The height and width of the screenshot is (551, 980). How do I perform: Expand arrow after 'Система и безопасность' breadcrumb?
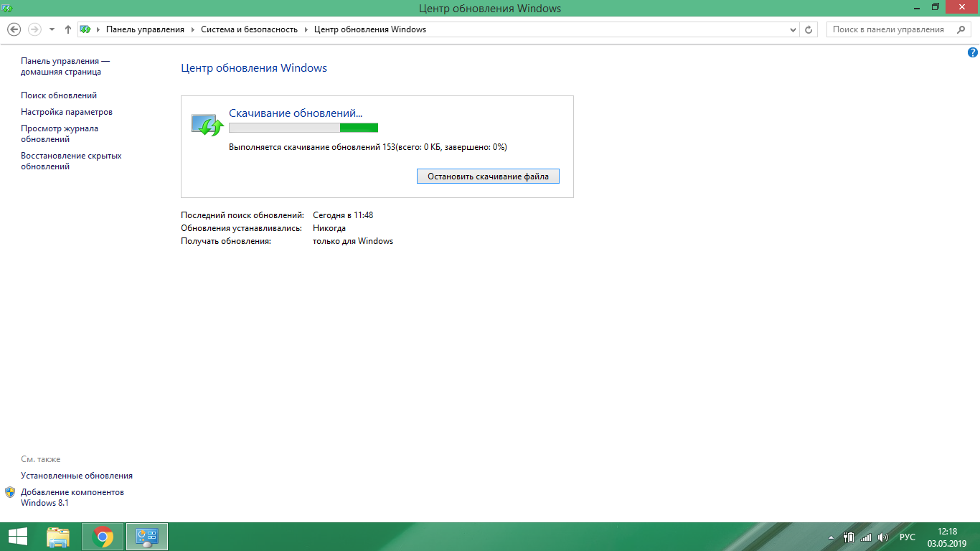pyautogui.click(x=306, y=29)
